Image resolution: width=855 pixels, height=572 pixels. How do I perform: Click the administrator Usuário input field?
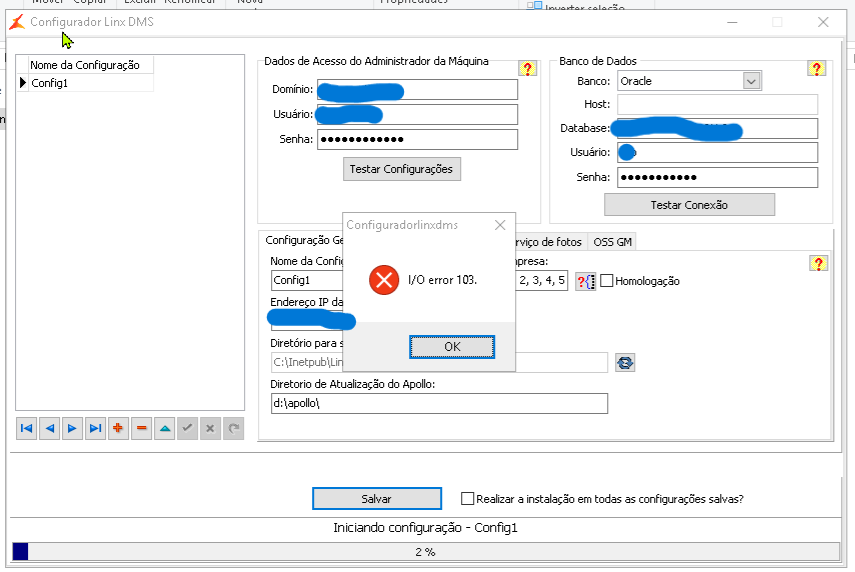(417, 115)
